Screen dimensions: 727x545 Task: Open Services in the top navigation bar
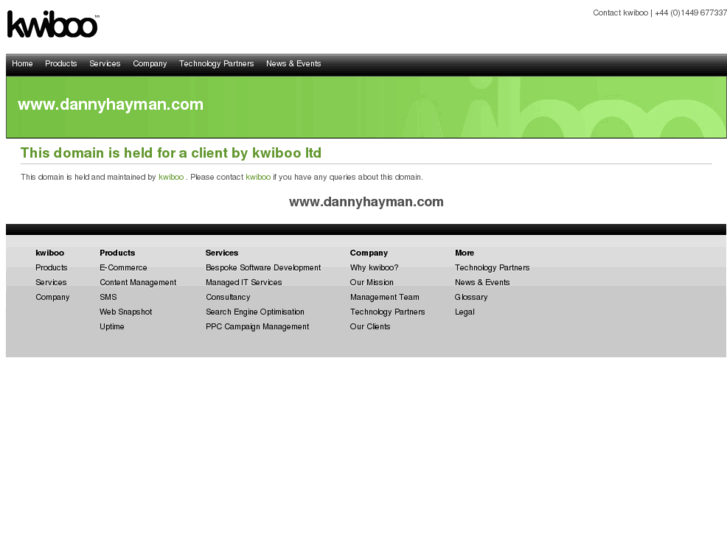click(x=105, y=64)
